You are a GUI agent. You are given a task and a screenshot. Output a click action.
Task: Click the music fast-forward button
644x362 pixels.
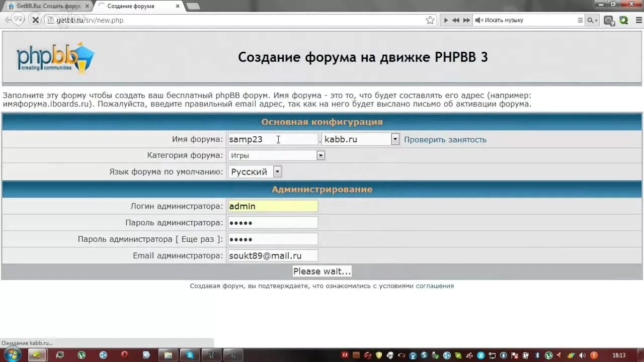466,20
